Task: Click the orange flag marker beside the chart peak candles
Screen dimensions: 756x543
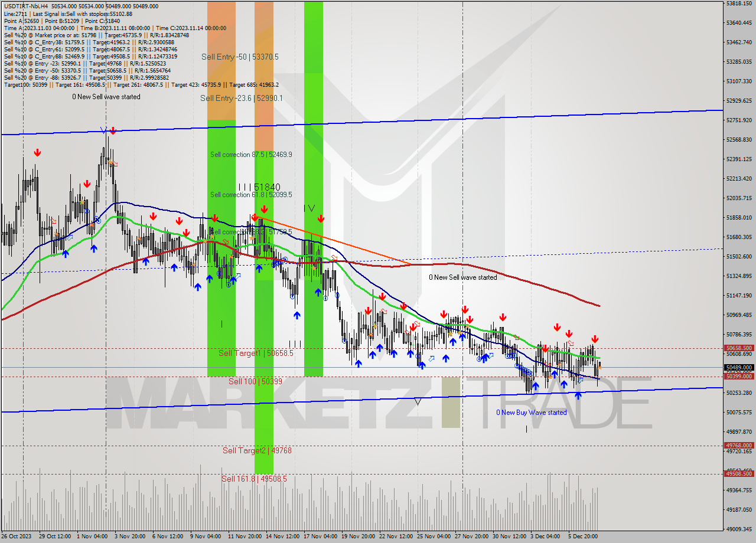Action: click(116, 163)
